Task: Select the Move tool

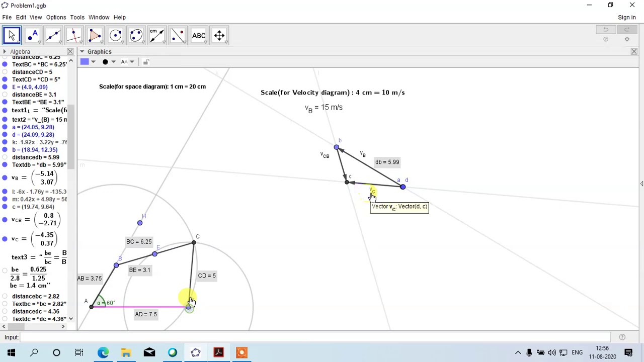Action: pyautogui.click(x=12, y=35)
